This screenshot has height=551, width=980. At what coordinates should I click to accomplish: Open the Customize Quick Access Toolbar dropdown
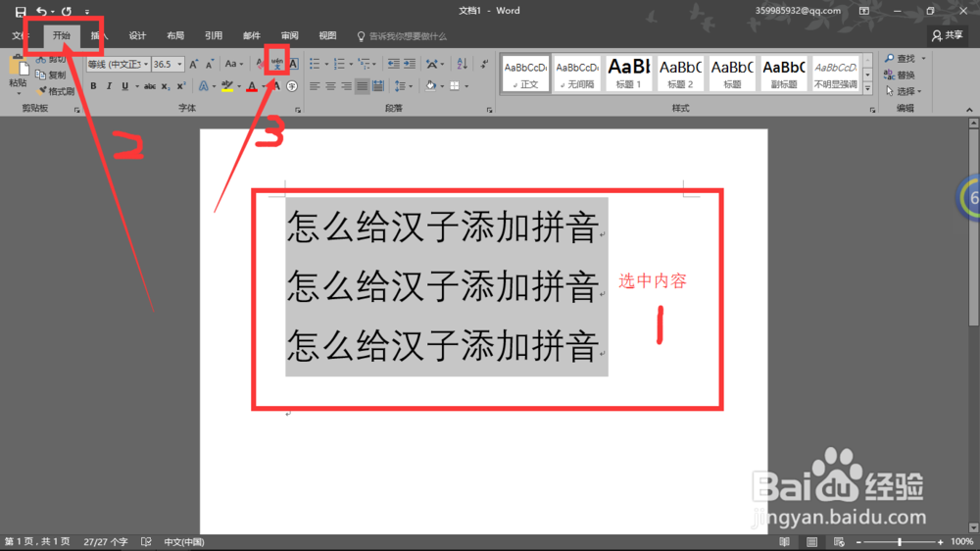[87, 12]
